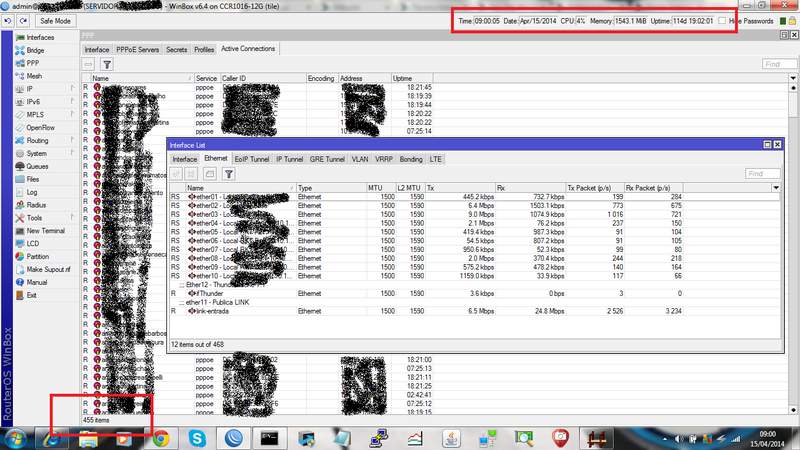Click comment button in Interface List toolbar
The width and height of the screenshot is (800, 450).
point(210,174)
